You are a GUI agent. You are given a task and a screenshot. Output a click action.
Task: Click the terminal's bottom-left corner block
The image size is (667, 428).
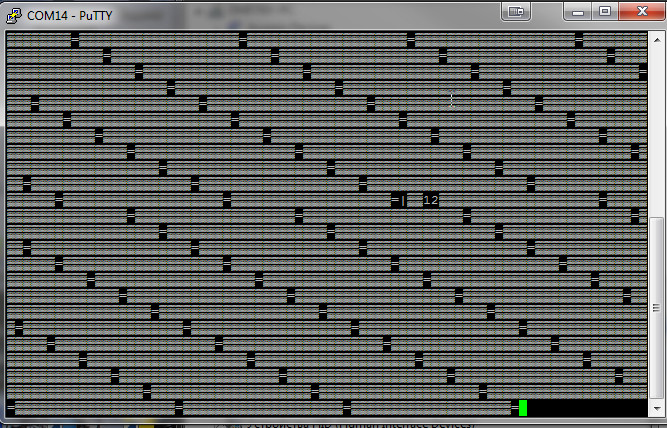pyautogui.click(x=11, y=407)
